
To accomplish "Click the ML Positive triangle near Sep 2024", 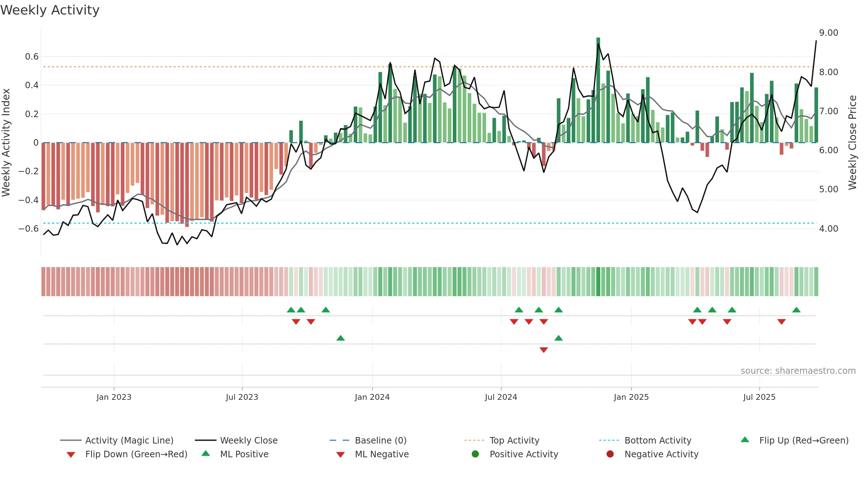I will click(558, 338).
